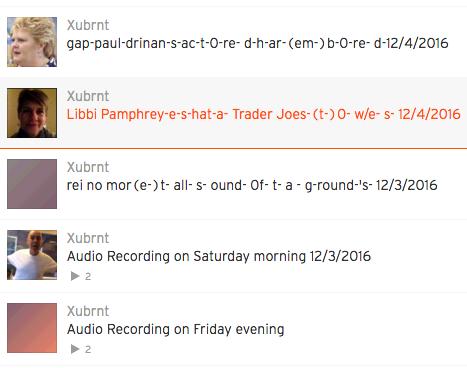
Task: Click orange progress line below Libbi Pamphrey row
Action: tap(233, 148)
